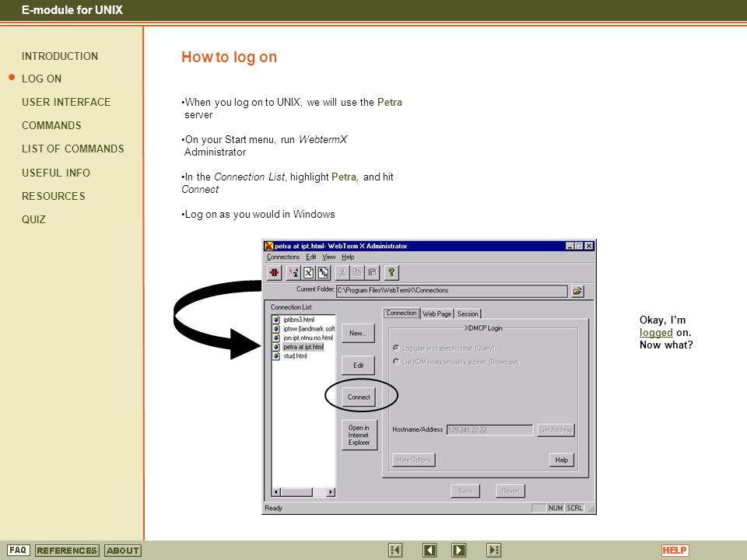747x560 pixels.
Task: Select 'stud.html' in the Connection List
Action: point(296,355)
